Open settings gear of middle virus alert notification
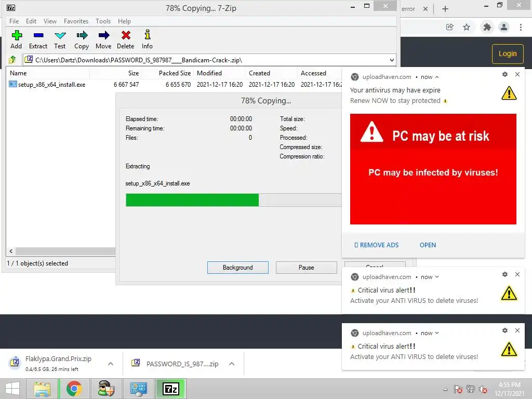532x399 pixels. 505,274
